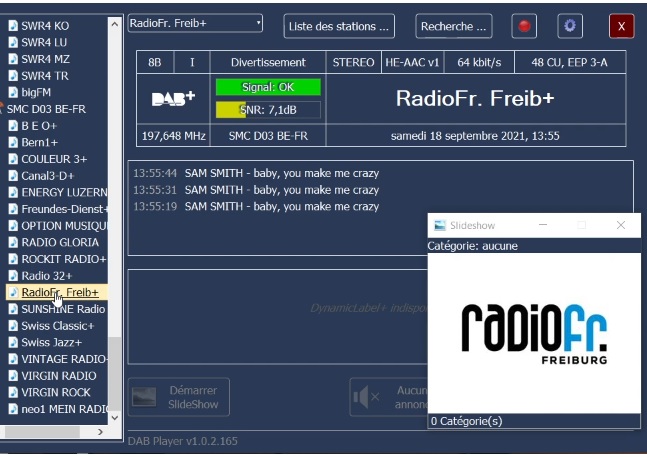Click the music file icon beside Swiss Jazz+
Viewport: 647px width, 457px height.
[x=13, y=342]
